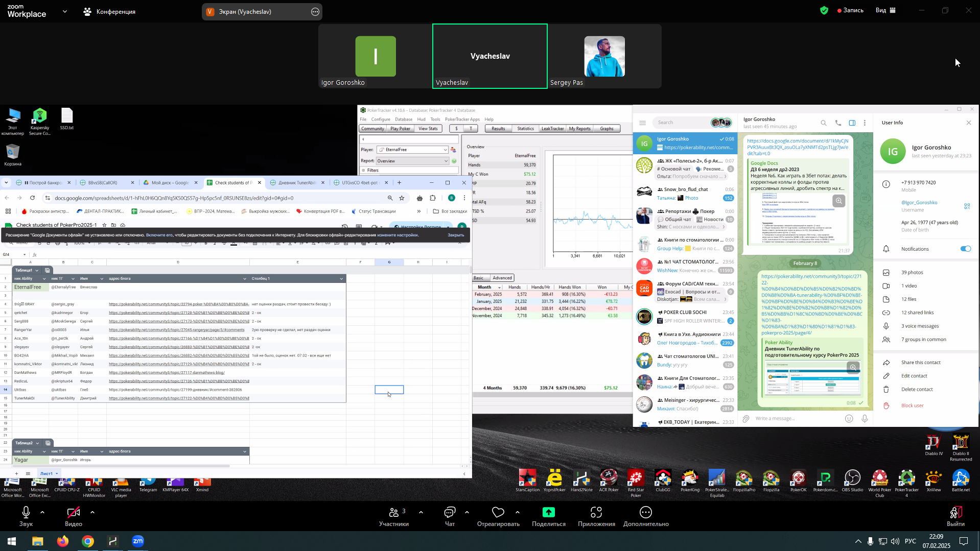Switch to Мой диск – Google Chrome tab
The height and width of the screenshot is (551, 980).
[x=171, y=182]
